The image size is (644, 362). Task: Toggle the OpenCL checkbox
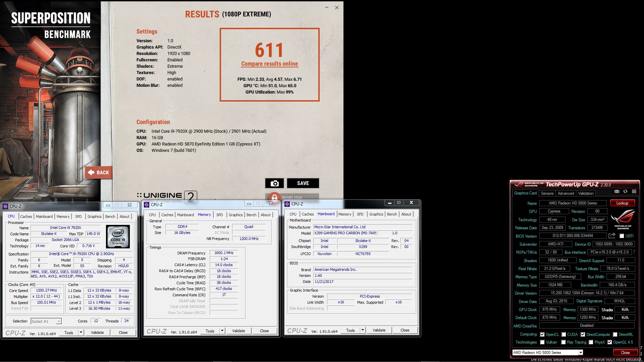542,335
